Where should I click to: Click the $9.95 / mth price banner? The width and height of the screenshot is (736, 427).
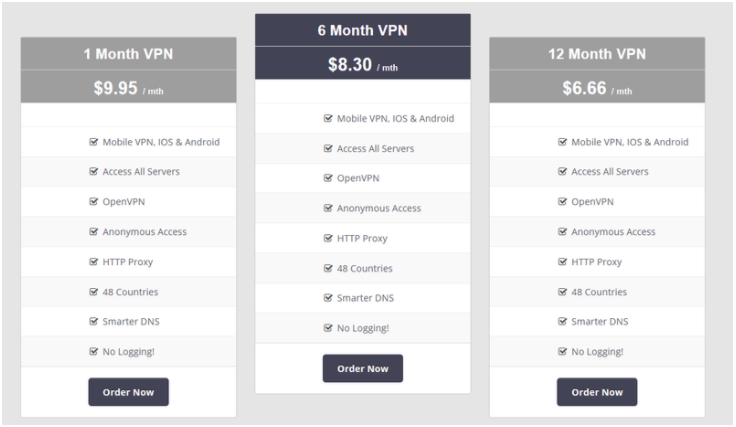pos(128,87)
